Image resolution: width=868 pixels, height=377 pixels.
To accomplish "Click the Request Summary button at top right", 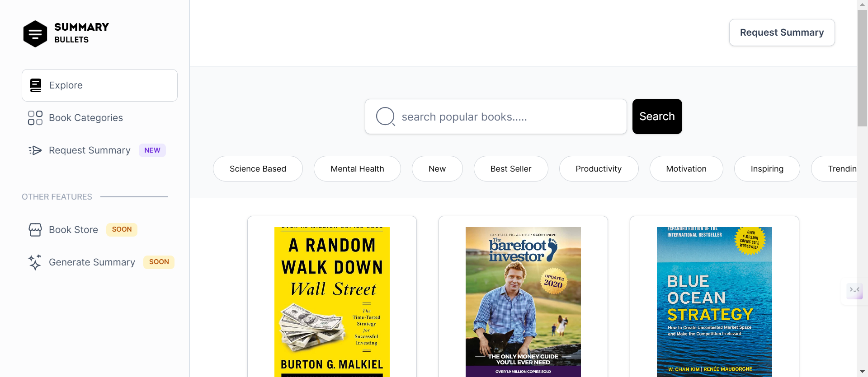I will [x=782, y=33].
